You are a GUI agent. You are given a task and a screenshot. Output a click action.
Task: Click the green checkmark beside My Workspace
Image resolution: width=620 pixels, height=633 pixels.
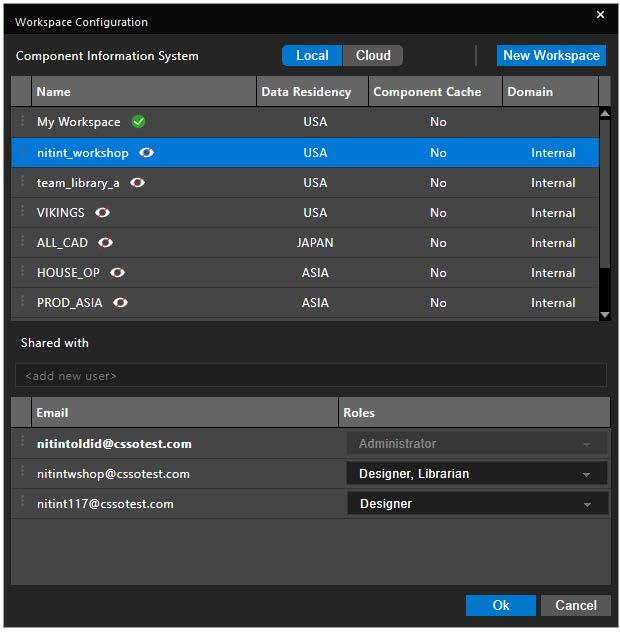138,122
